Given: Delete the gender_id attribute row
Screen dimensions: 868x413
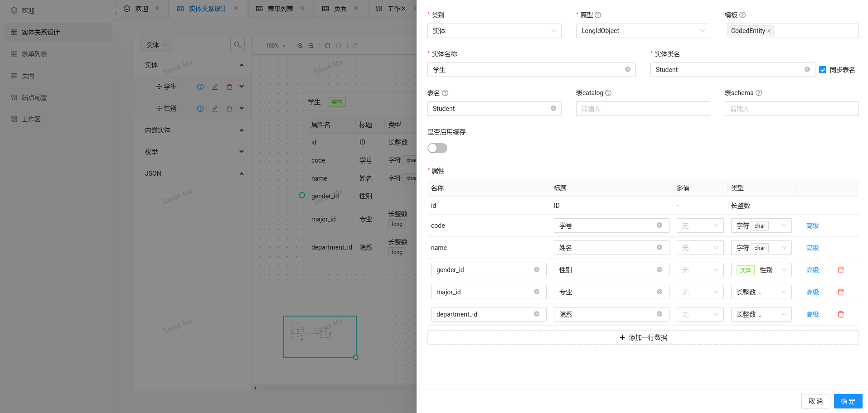Looking at the screenshot, I should point(841,270).
